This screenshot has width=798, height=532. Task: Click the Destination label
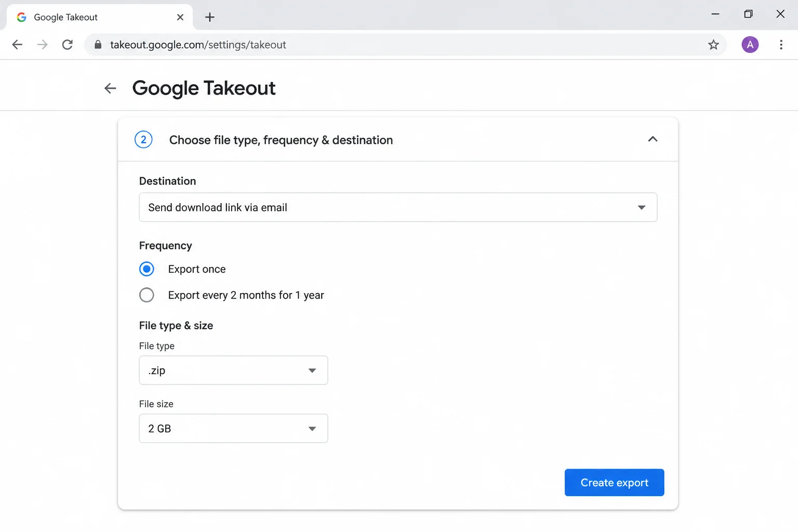(168, 181)
